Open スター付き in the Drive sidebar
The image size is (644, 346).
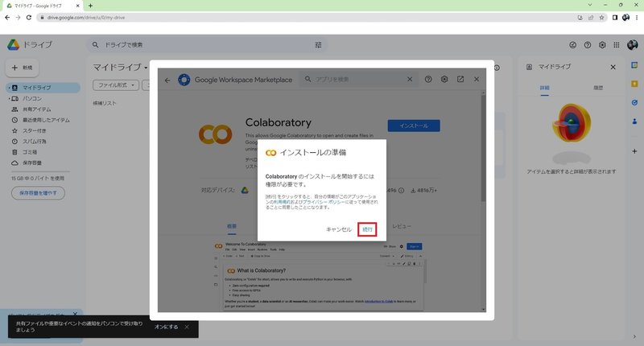pyautogui.click(x=34, y=130)
